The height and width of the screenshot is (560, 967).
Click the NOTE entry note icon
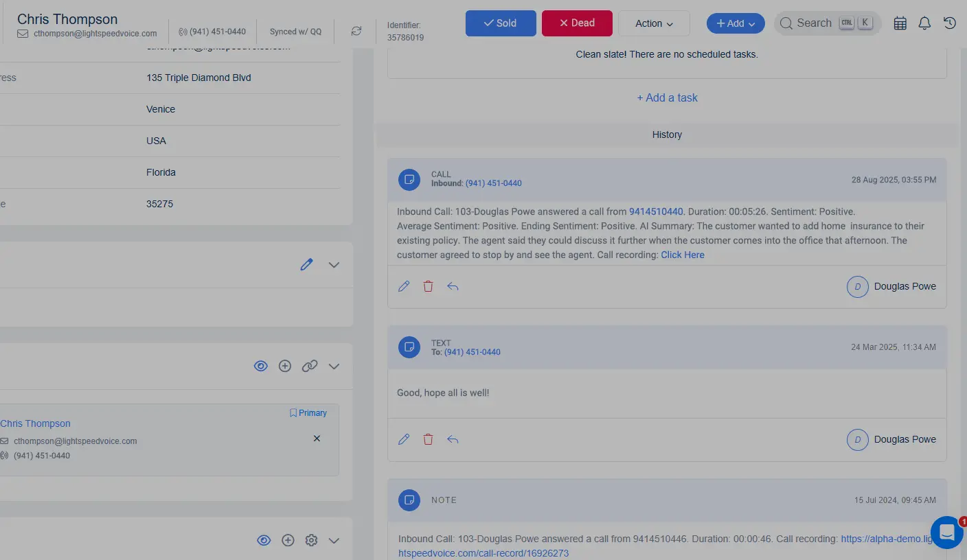pyautogui.click(x=409, y=500)
